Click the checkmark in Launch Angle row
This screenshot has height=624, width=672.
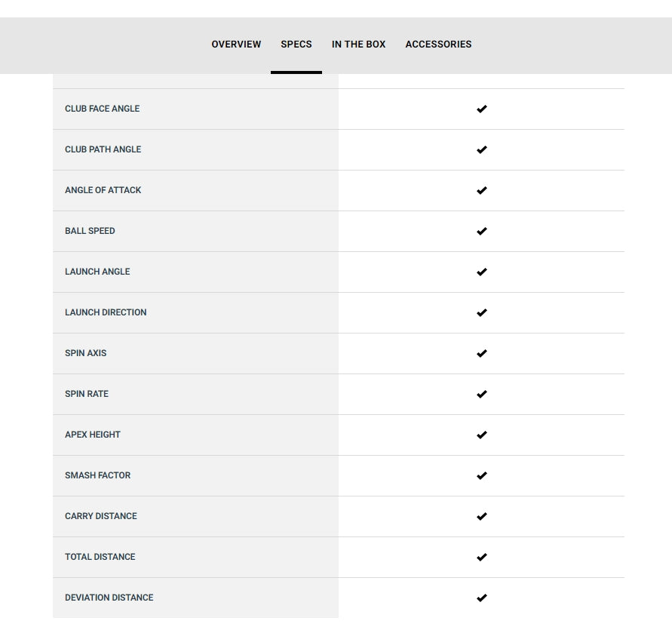482,272
